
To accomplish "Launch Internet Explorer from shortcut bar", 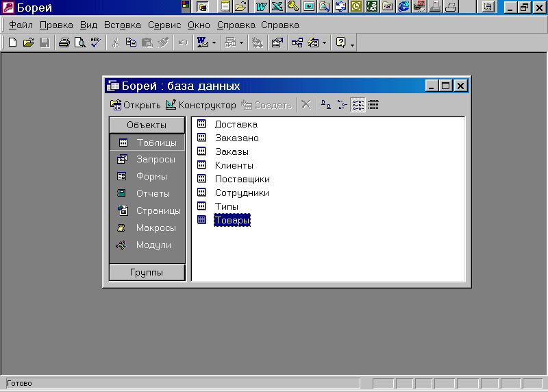I will point(403,6).
